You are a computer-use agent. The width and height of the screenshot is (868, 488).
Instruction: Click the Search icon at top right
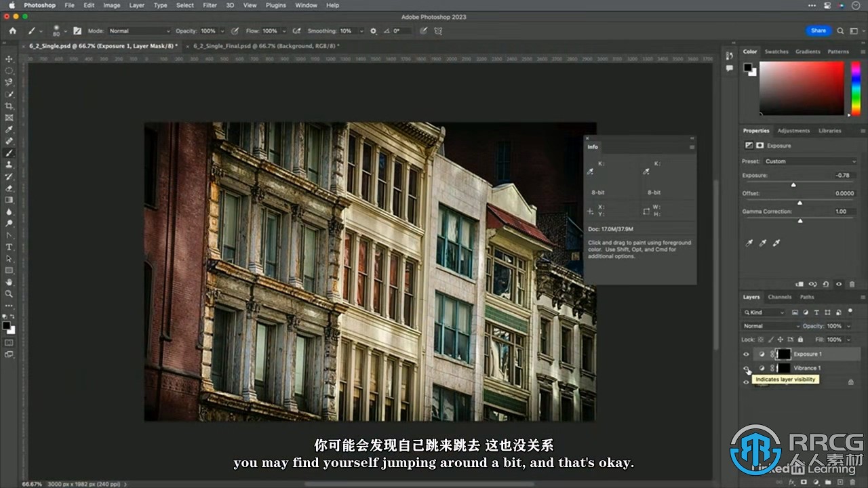[x=840, y=30]
